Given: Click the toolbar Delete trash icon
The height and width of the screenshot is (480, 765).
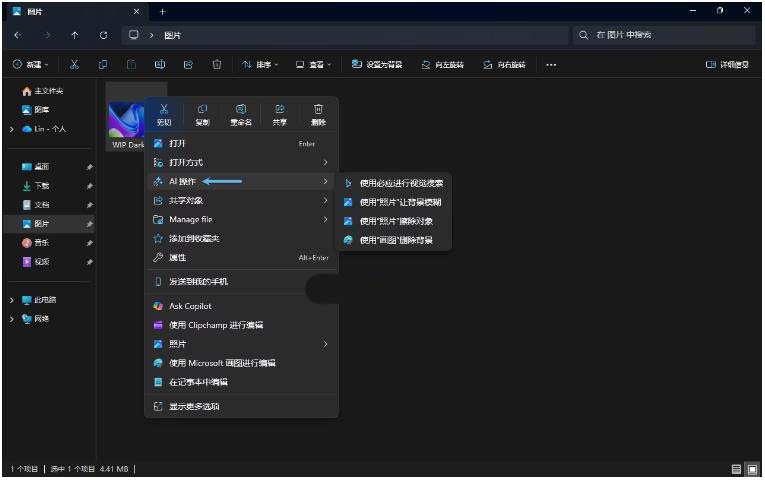Looking at the screenshot, I should point(217,64).
